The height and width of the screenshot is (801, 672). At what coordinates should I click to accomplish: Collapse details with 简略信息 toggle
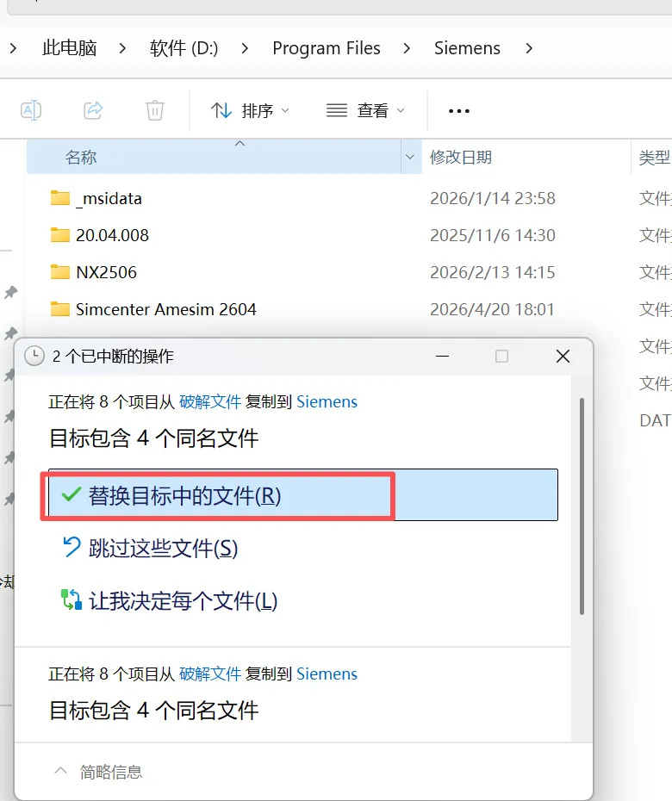click(x=98, y=772)
